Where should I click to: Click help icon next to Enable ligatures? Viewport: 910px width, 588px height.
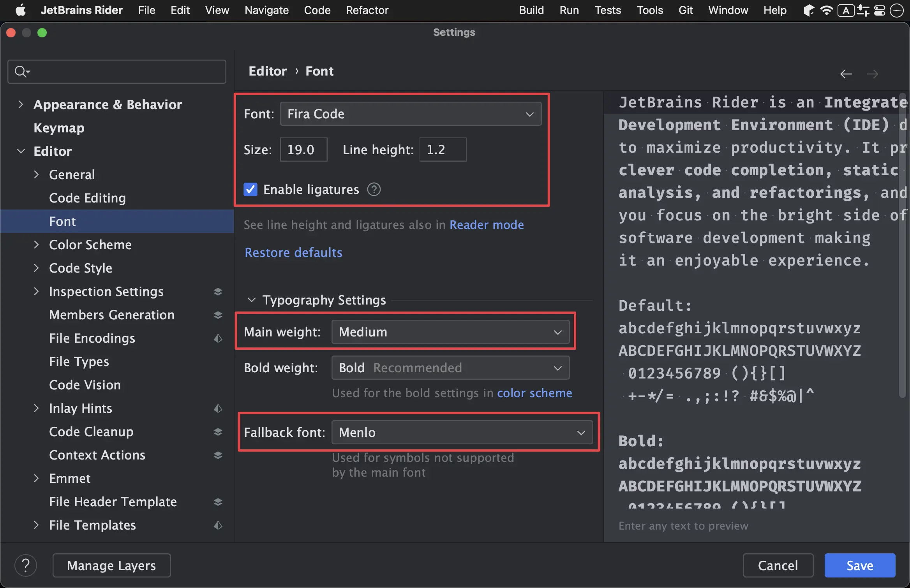pyautogui.click(x=374, y=190)
